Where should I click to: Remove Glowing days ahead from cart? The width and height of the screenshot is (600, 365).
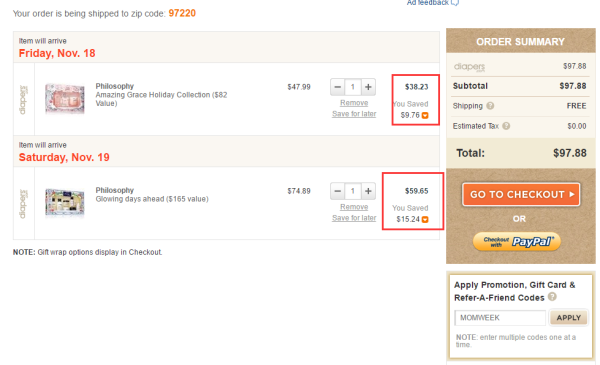coord(354,207)
